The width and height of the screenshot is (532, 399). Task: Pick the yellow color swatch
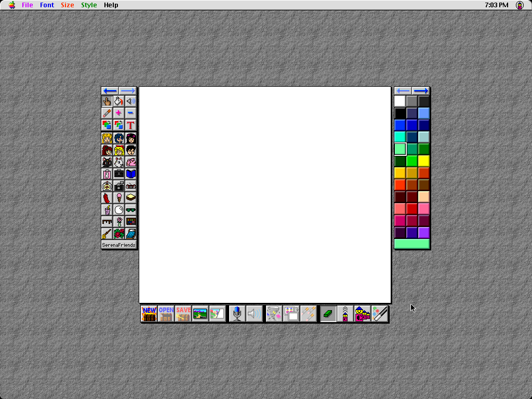tap(424, 161)
